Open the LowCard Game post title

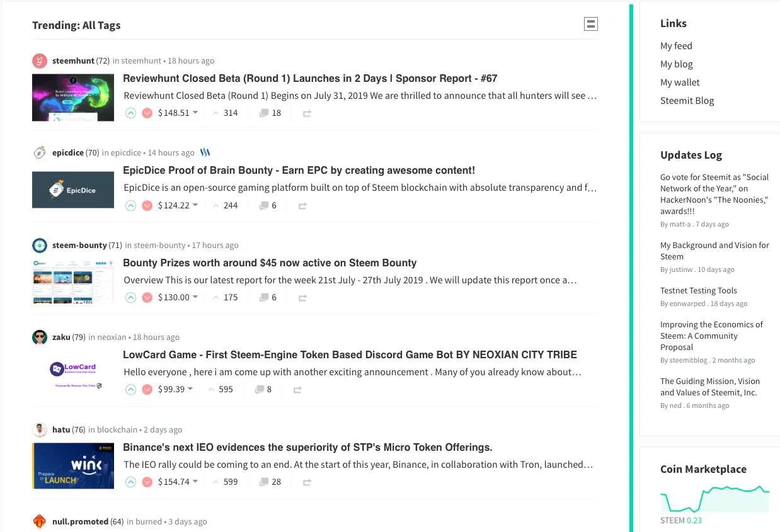pyautogui.click(x=350, y=354)
